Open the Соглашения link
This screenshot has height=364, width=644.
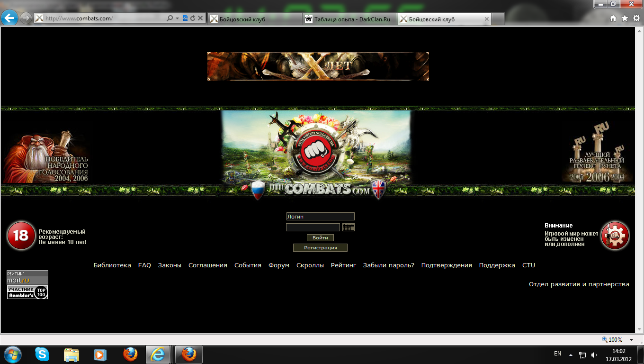(208, 265)
